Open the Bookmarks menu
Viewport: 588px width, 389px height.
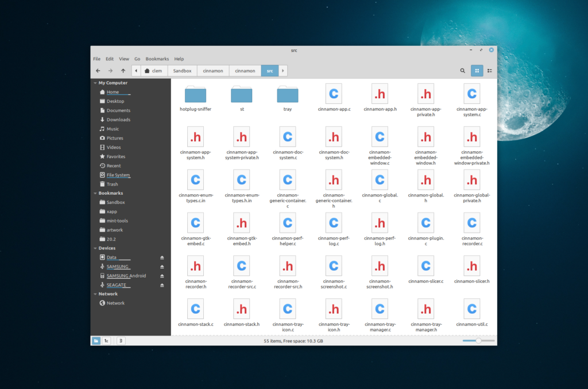pos(157,59)
